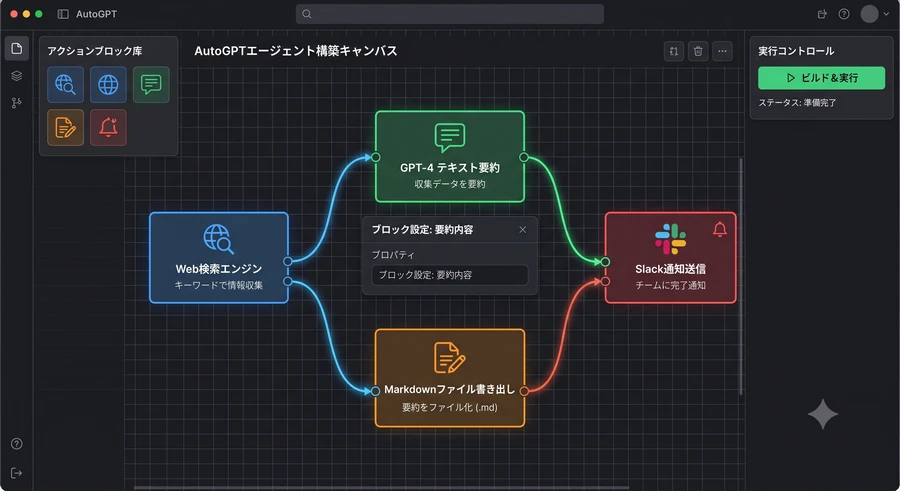
Task: Click the trash delete canvas icon
Action: pyautogui.click(x=698, y=51)
